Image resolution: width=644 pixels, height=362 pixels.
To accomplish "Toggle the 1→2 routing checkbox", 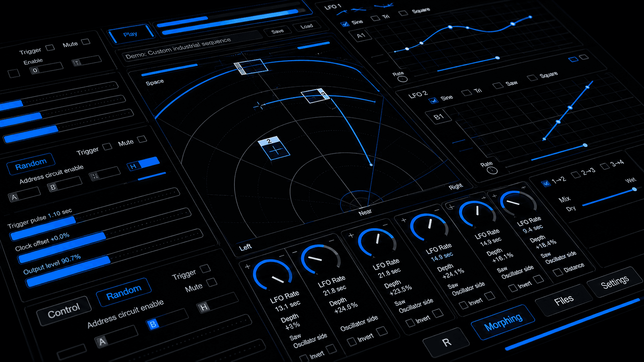I will click(x=546, y=183).
